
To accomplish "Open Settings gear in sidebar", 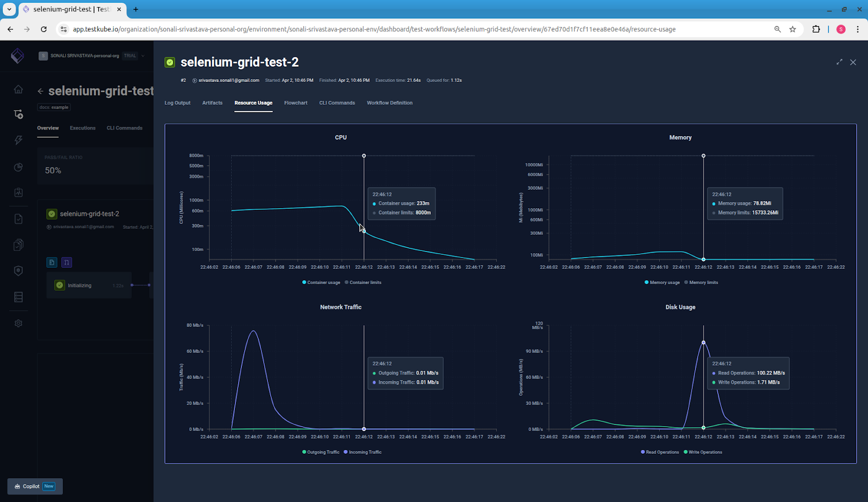I will pos(18,323).
